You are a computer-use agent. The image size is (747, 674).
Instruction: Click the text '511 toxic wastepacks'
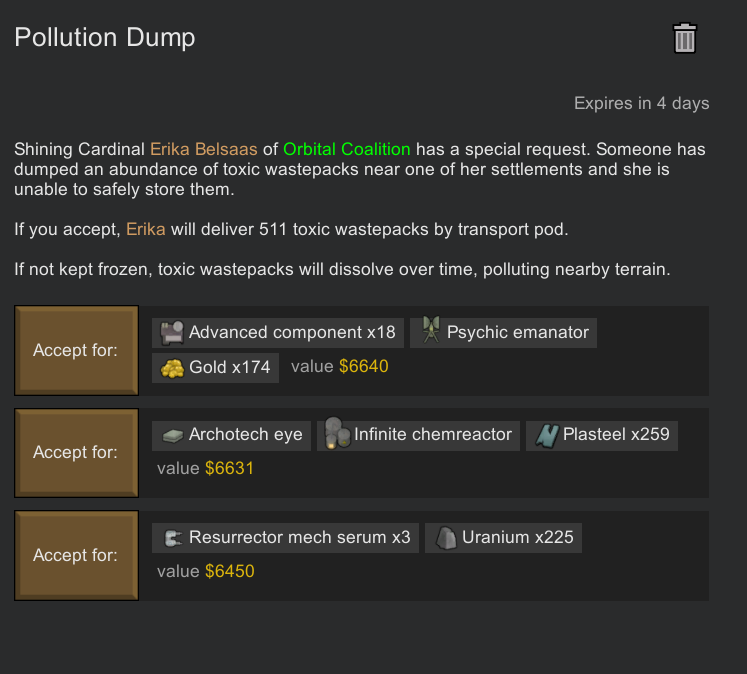point(343,229)
